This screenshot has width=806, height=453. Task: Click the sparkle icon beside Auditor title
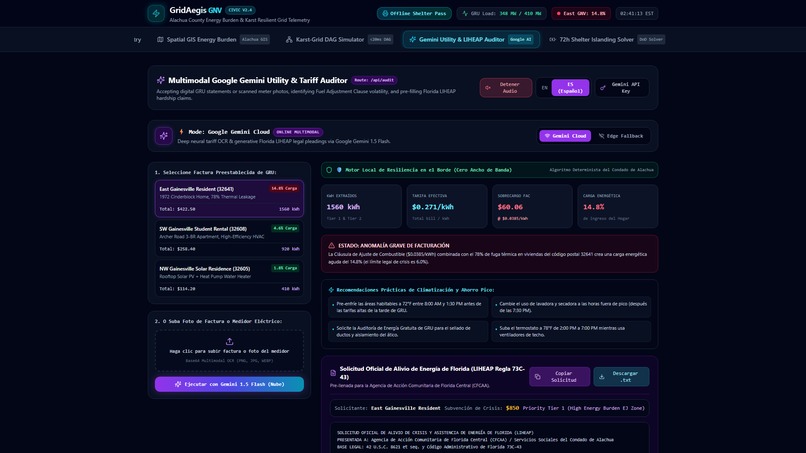pos(161,80)
